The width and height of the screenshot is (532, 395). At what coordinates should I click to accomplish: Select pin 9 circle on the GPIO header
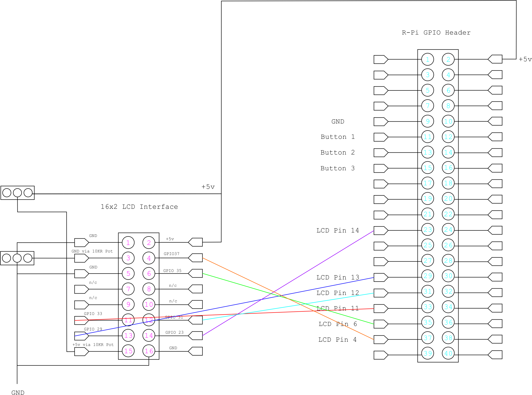click(x=427, y=121)
